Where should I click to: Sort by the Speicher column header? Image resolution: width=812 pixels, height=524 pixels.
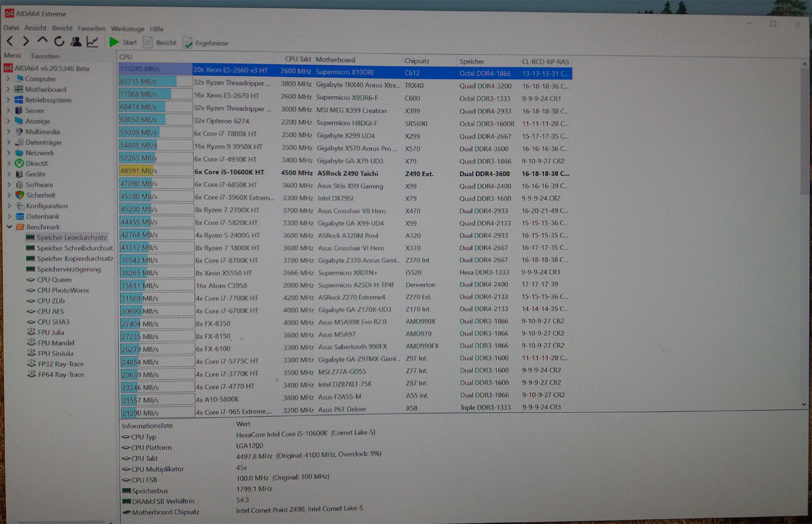472,61
